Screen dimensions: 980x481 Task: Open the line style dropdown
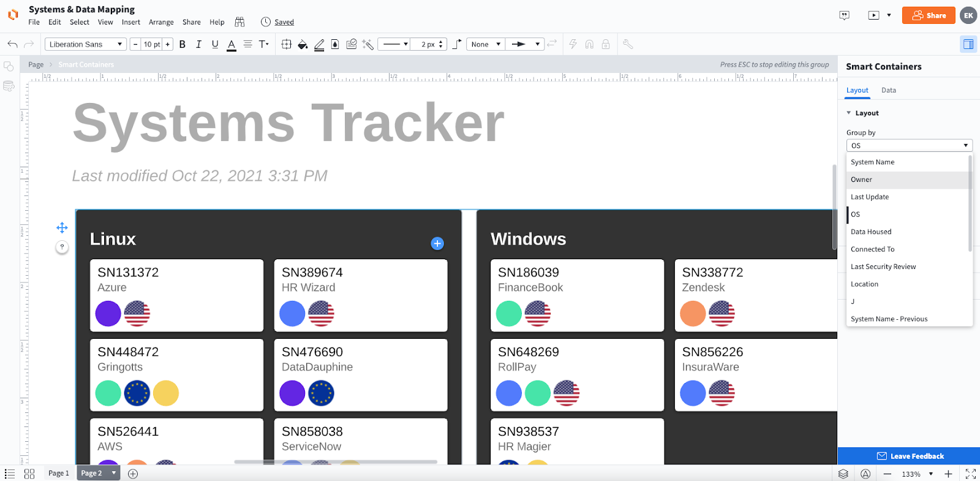(394, 44)
